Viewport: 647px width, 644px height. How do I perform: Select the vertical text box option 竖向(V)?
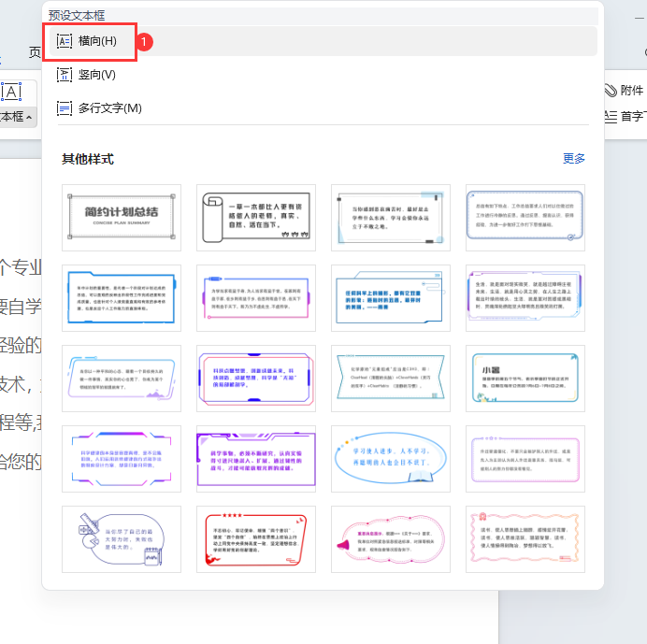[x=323, y=75]
